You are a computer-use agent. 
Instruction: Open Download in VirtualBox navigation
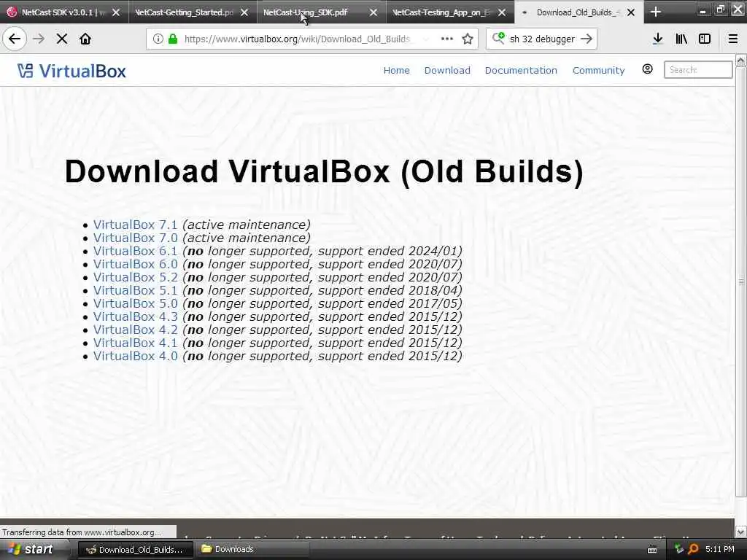(x=447, y=70)
